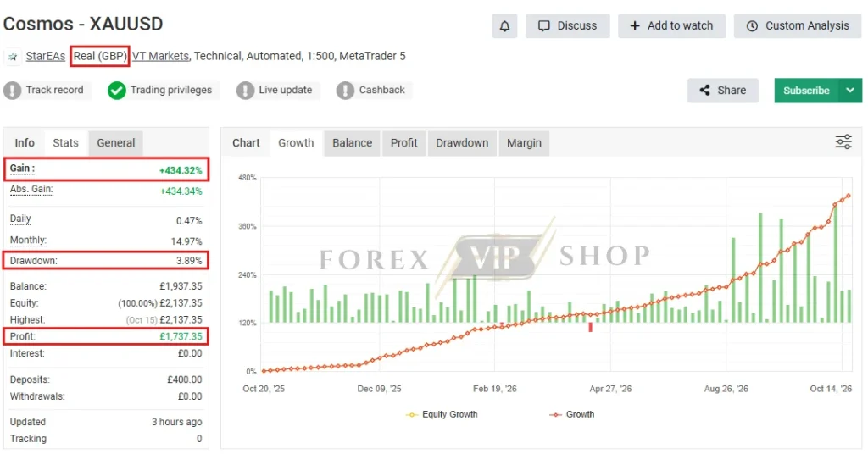
Task: Share this trading system
Action: coord(722,90)
